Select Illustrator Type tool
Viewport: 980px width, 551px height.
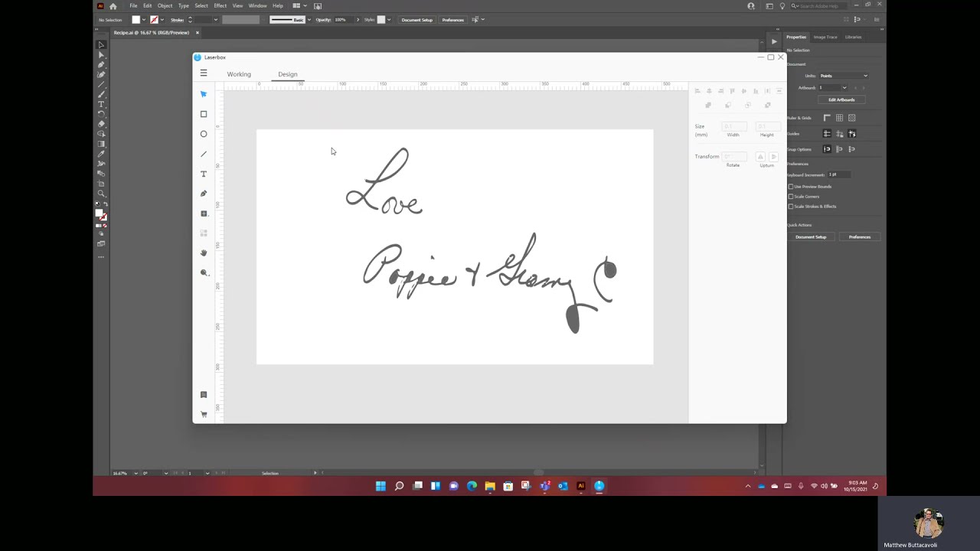coord(100,104)
